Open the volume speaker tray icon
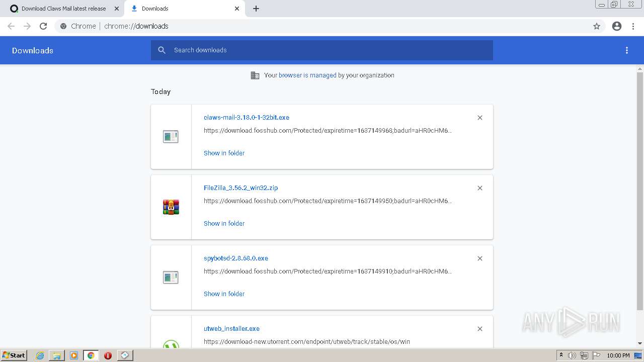The image size is (644, 362). (572, 355)
